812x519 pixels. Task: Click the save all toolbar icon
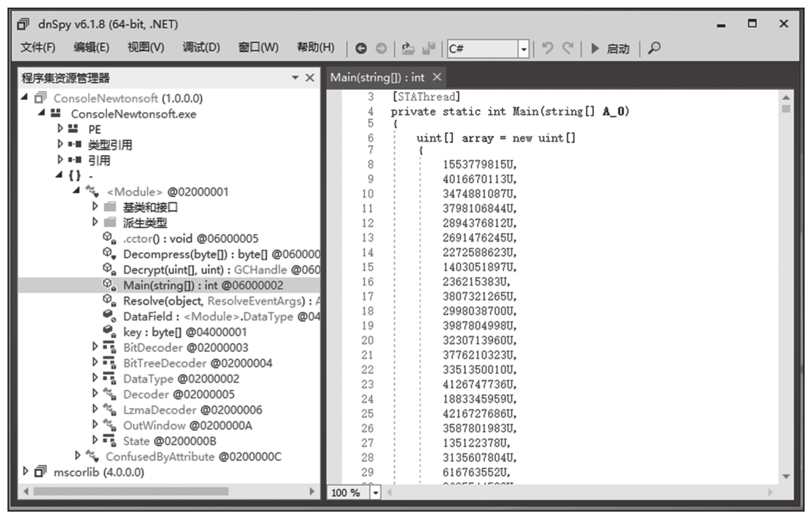click(428, 49)
